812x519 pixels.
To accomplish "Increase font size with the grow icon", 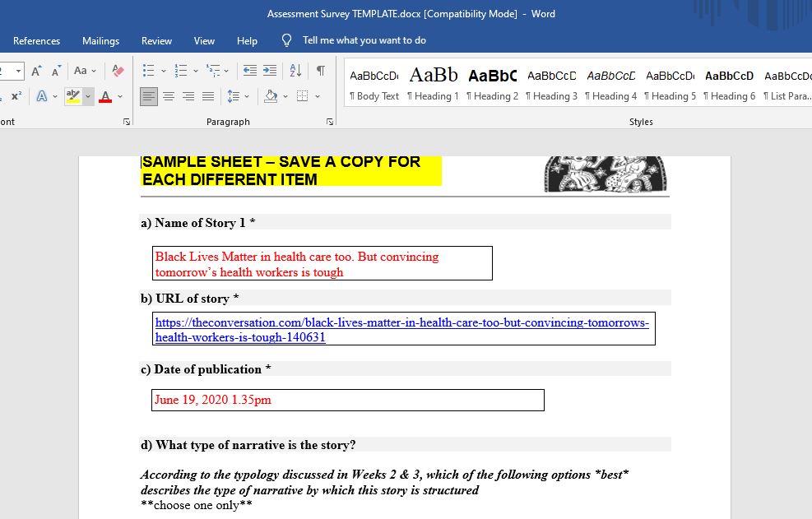I will tap(35, 71).
